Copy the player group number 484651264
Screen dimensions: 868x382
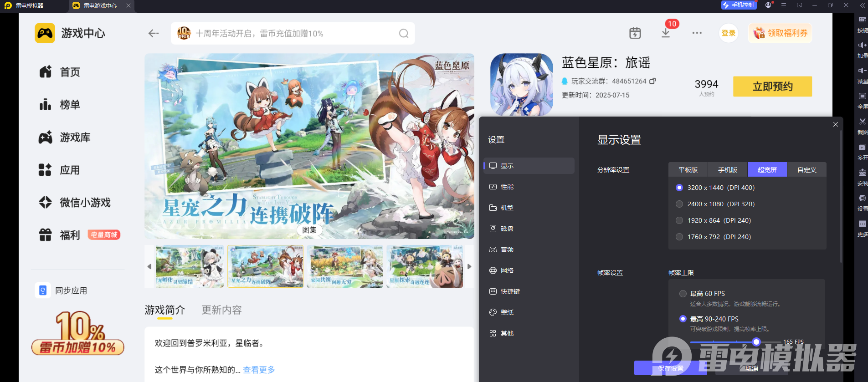point(652,81)
